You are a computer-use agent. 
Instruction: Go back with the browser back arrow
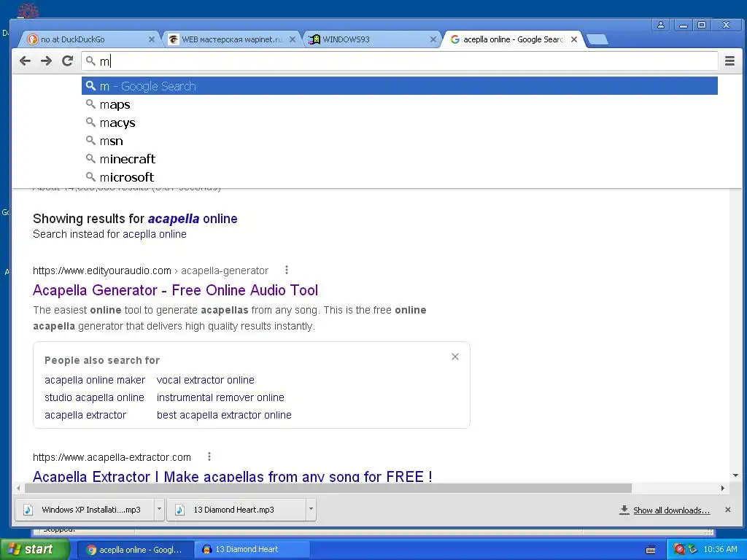(x=26, y=61)
